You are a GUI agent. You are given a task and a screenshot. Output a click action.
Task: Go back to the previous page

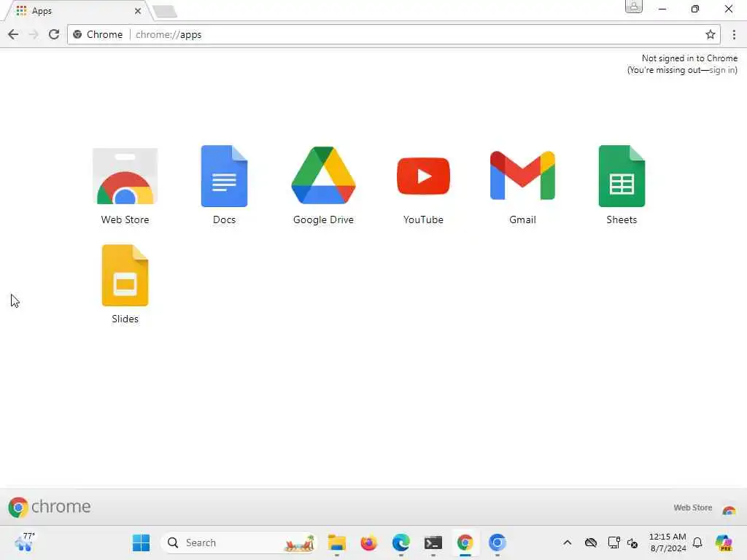pos(13,34)
